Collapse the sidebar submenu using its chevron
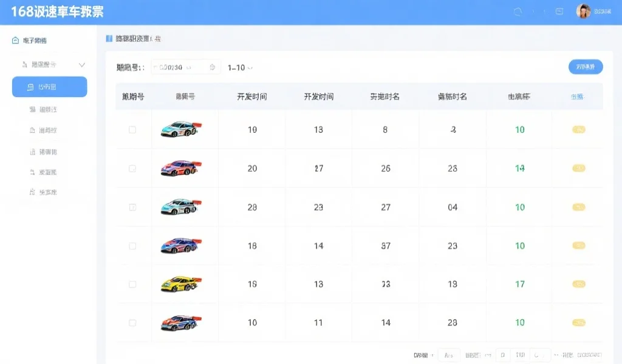The image size is (622, 364). 82,65
